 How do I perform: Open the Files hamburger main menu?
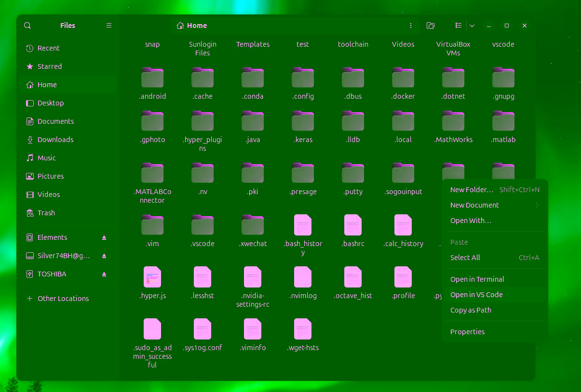pyautogui.click(x=109, y=26)
